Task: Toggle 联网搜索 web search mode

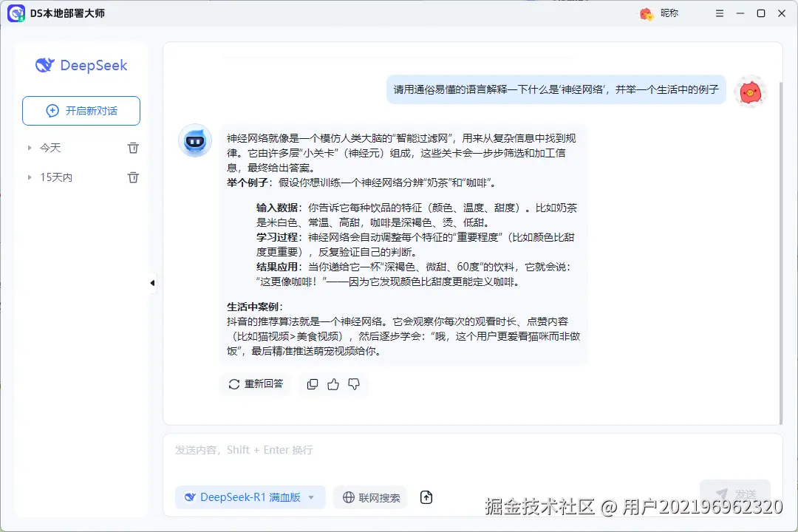Action: (x=369, y=497)
